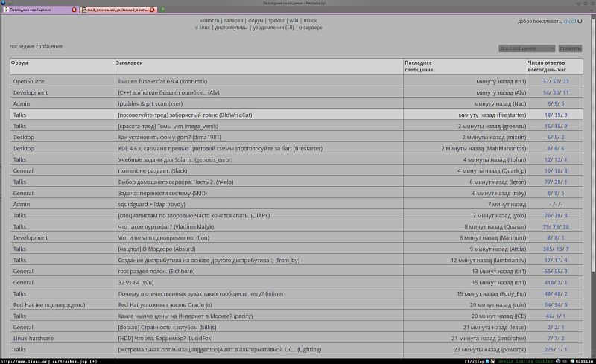Open the 'новости' menu link

(x=209, y=21)
